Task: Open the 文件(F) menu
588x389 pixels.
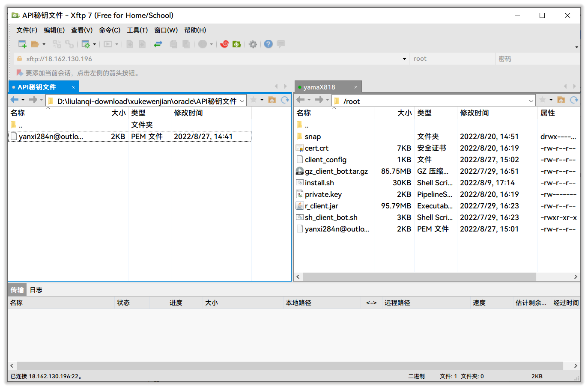Action: [x=27, y=30]
